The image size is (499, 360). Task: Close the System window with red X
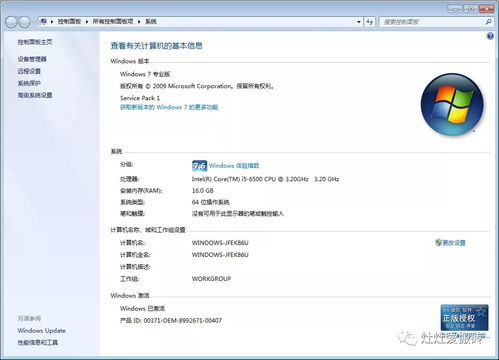(x=486, y=9)
